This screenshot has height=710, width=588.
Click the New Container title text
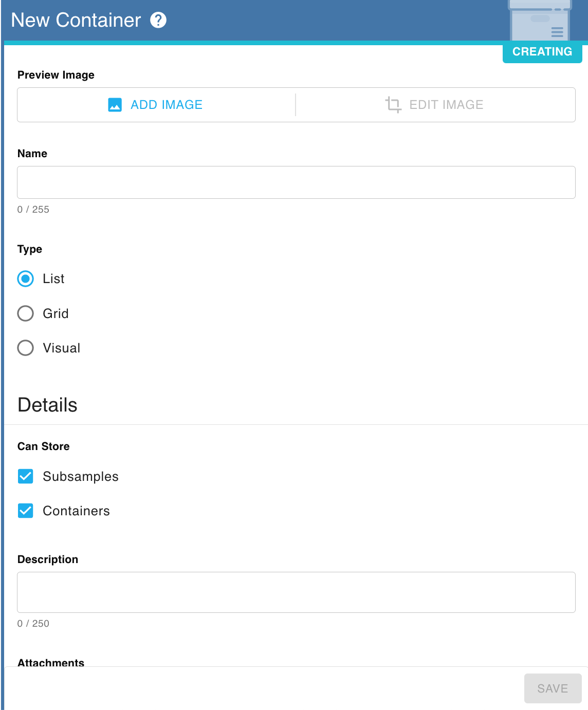tap(76, 20)
